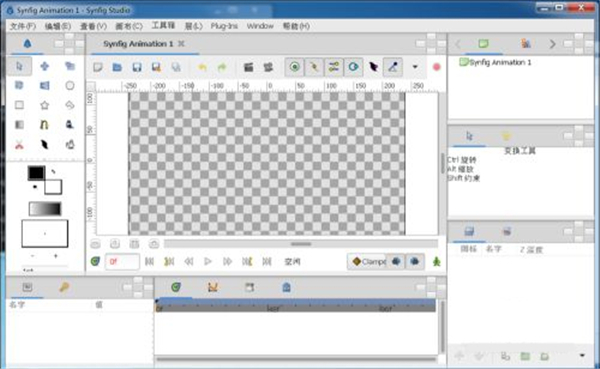Image resolution: width=600 pixels, height=369 pixels.
Task: Select the Transform arrow tool
Action: pos(19,66)
